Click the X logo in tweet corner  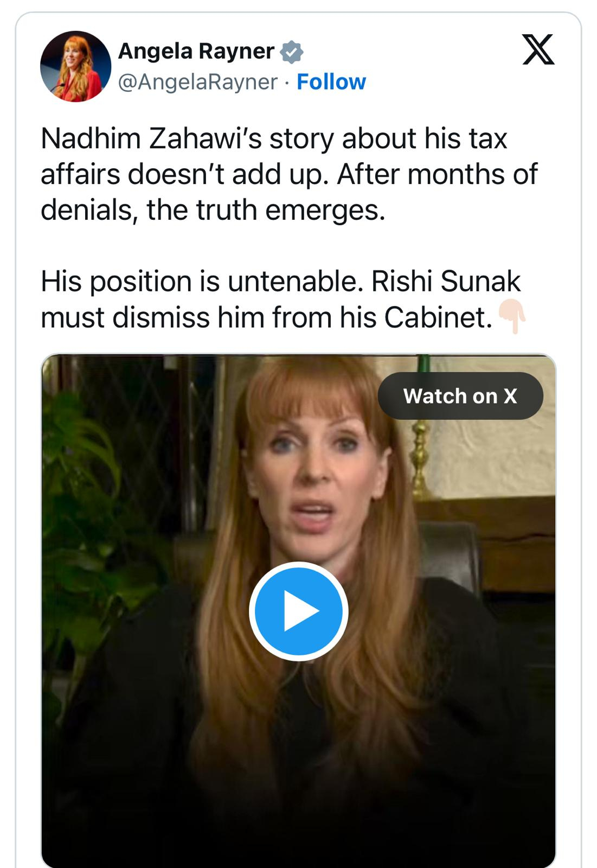[538, 49]
